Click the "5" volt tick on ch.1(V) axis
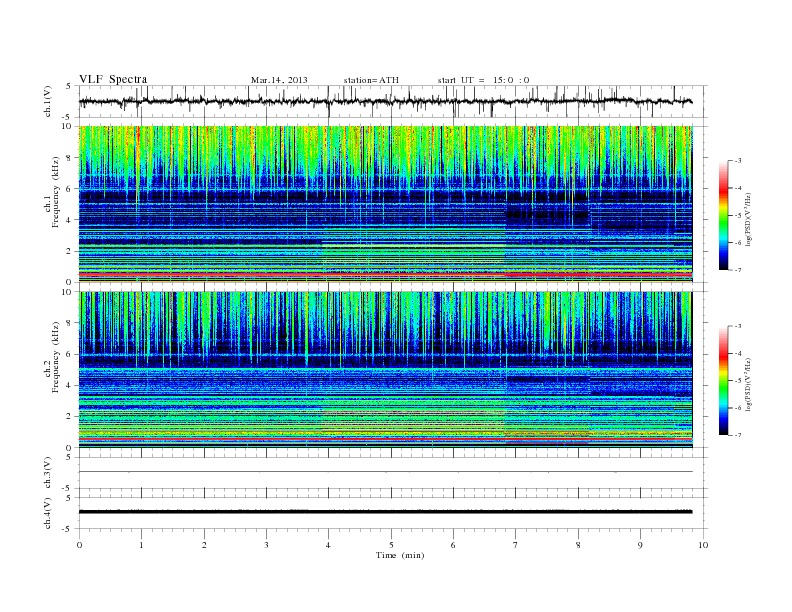This screenshot has height=612, width=792. click(70, 86)
